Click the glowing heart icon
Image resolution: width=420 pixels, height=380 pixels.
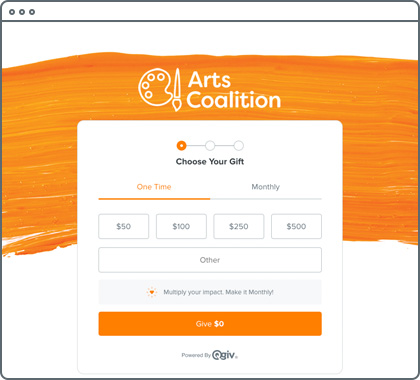pos(152,292)
